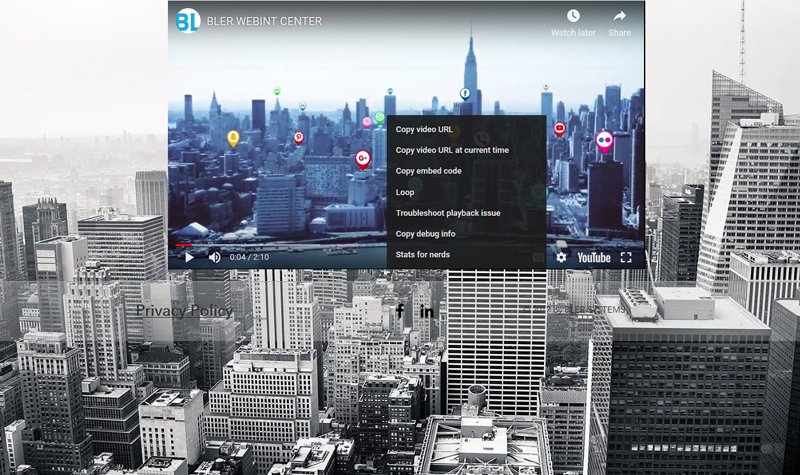Choose Copy debug info
Viewport: 800px width, 475px height.
[425, 234]
